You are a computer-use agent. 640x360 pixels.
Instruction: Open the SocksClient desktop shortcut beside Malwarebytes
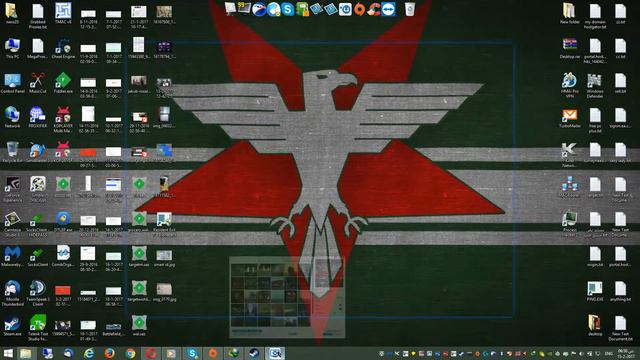[x=38, y=256]
